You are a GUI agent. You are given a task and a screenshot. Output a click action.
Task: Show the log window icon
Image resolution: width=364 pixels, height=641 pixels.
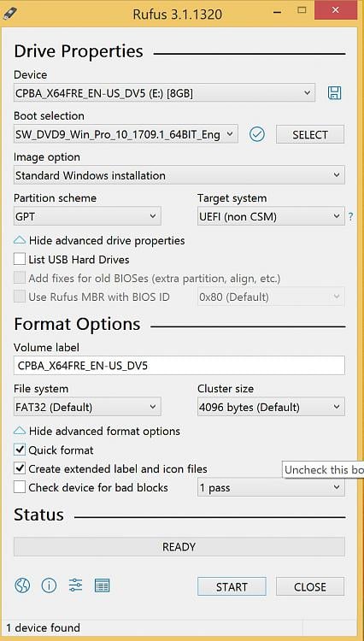point(102,585)
